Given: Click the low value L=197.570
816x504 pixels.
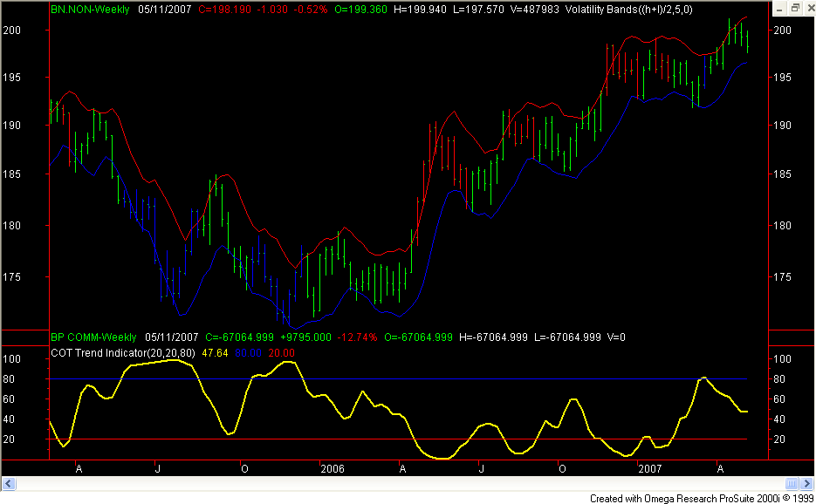Looking at the screenshot, I should pos(478,10).
